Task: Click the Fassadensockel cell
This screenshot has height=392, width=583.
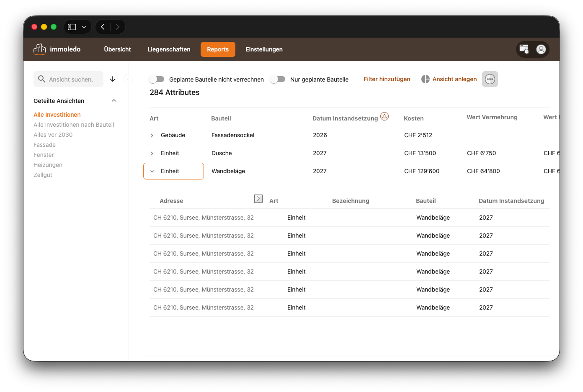Action: click(x=233, y=135)
